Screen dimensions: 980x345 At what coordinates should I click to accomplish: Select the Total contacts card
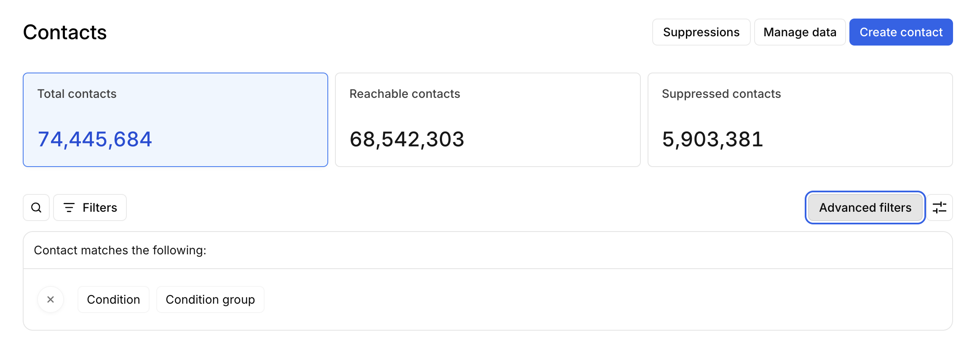[175, 120]
